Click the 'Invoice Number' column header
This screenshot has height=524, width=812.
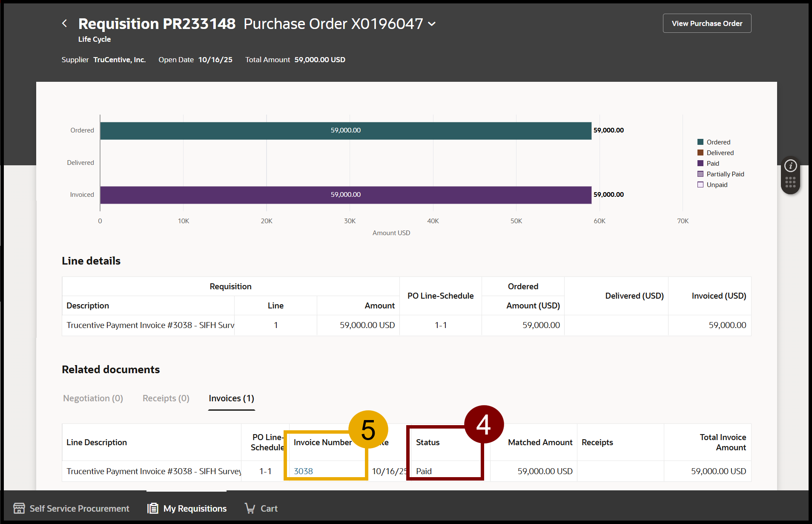(323, 442)
